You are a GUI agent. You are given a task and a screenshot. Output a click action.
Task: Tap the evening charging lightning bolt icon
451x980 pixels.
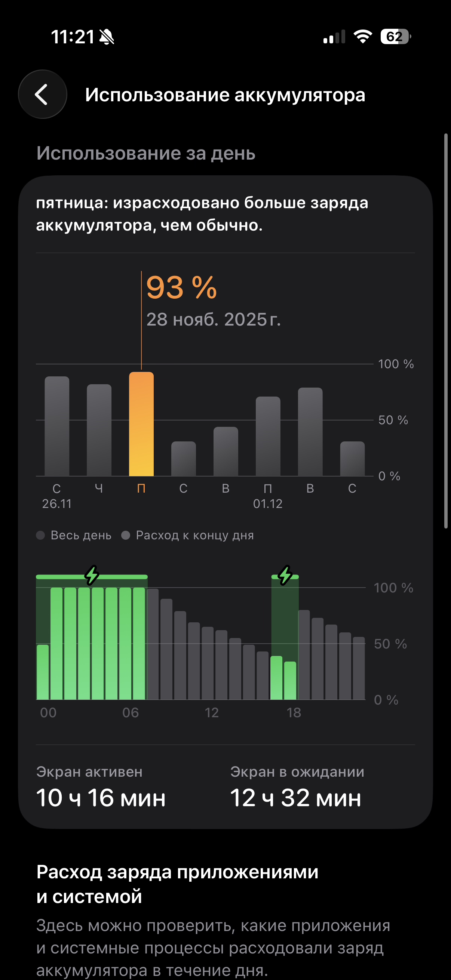285,575
